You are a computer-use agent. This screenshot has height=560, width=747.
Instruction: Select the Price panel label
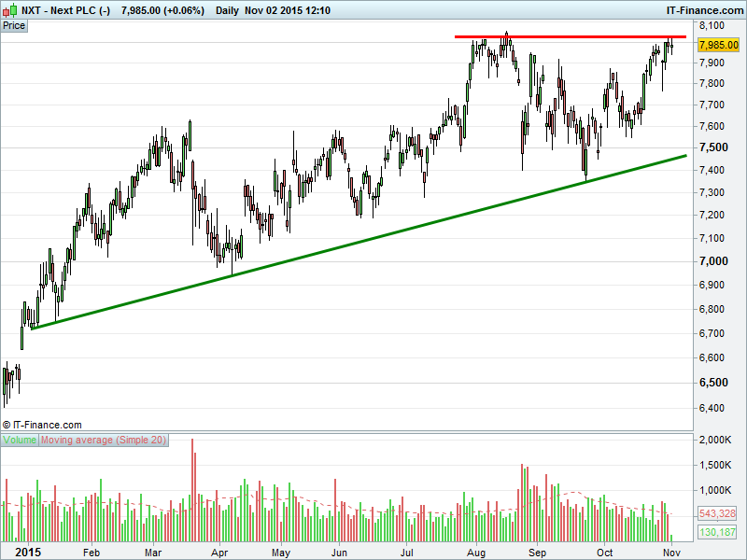pos(14,25)
